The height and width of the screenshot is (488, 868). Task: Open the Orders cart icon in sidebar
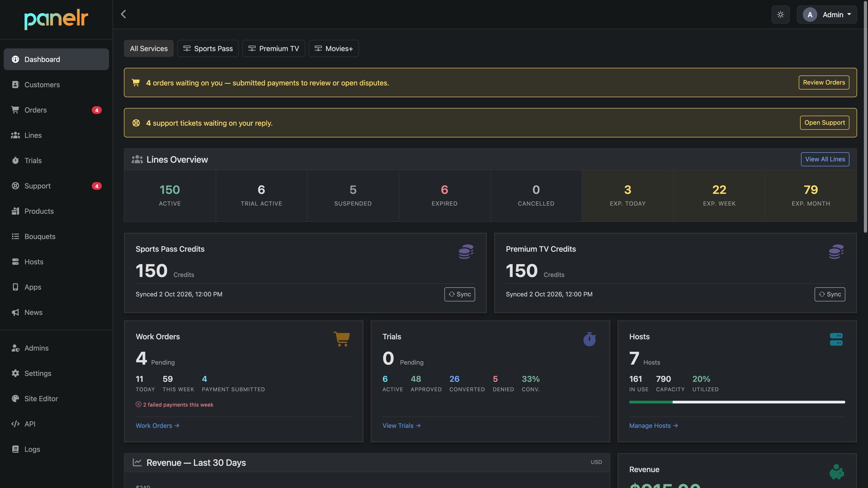coord(15,110)
